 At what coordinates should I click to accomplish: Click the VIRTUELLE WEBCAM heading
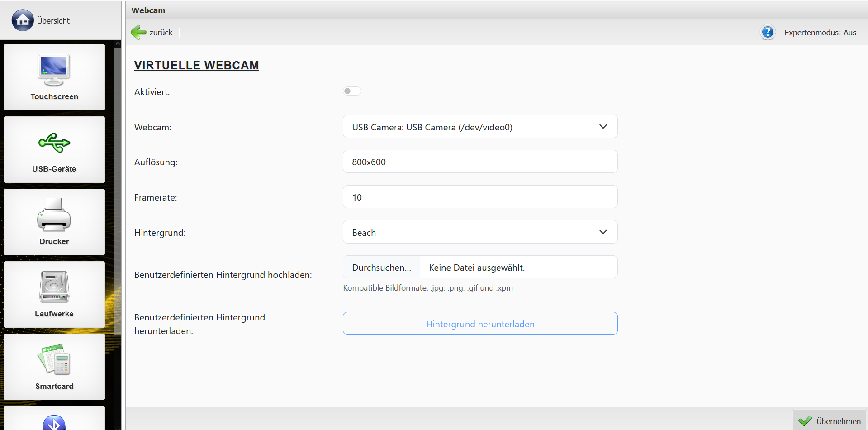point(196,65)
